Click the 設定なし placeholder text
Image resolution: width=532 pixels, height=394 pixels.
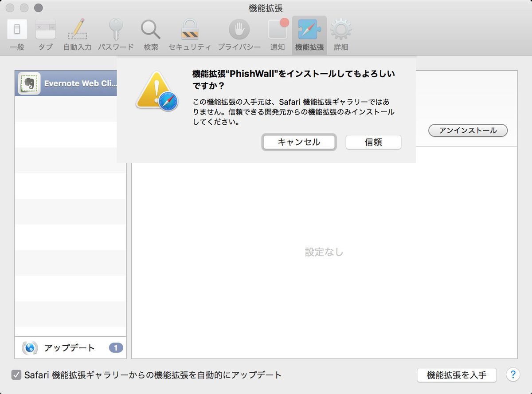324,252
